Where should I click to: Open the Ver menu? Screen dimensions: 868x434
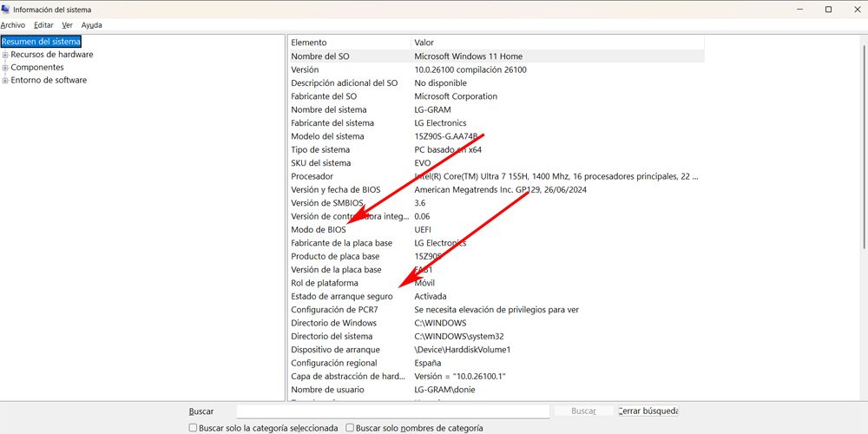pos(67,25)
